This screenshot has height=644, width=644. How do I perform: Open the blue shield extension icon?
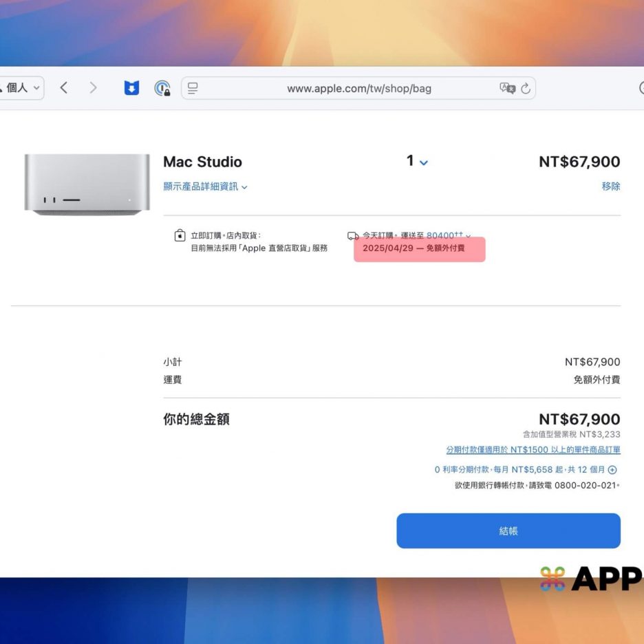tap(131, 88)
